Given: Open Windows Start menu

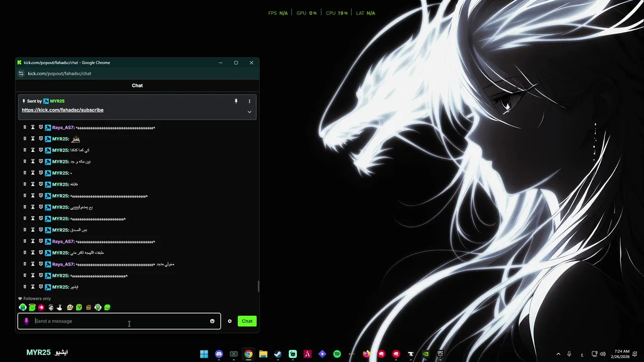Looking at the screenshot, I should coord(204,354).
